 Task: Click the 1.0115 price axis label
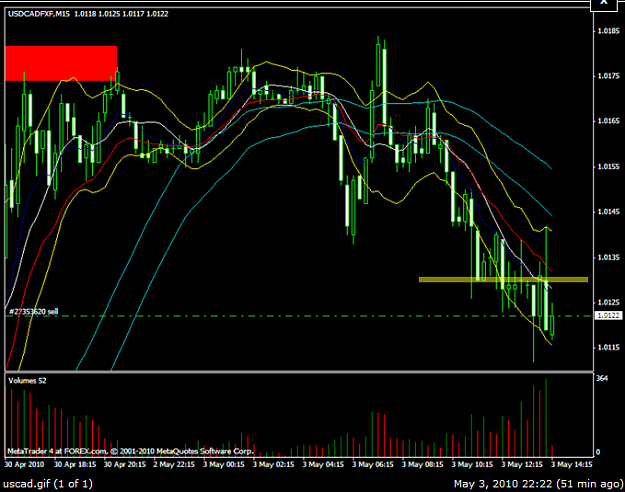609,347
